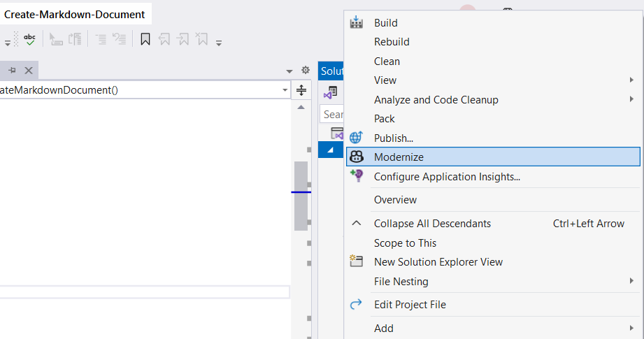Go to next bookmark icon

[183, 39]
